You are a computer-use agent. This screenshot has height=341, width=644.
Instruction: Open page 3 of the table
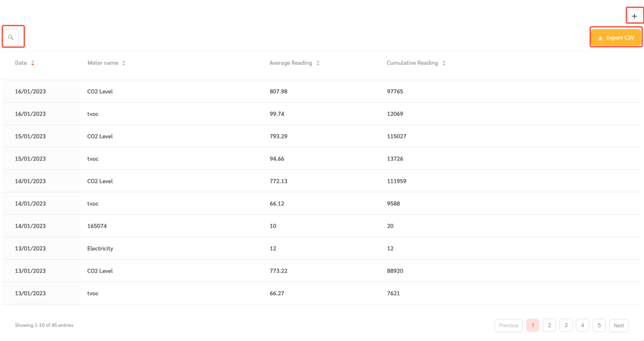click(566, 325)
